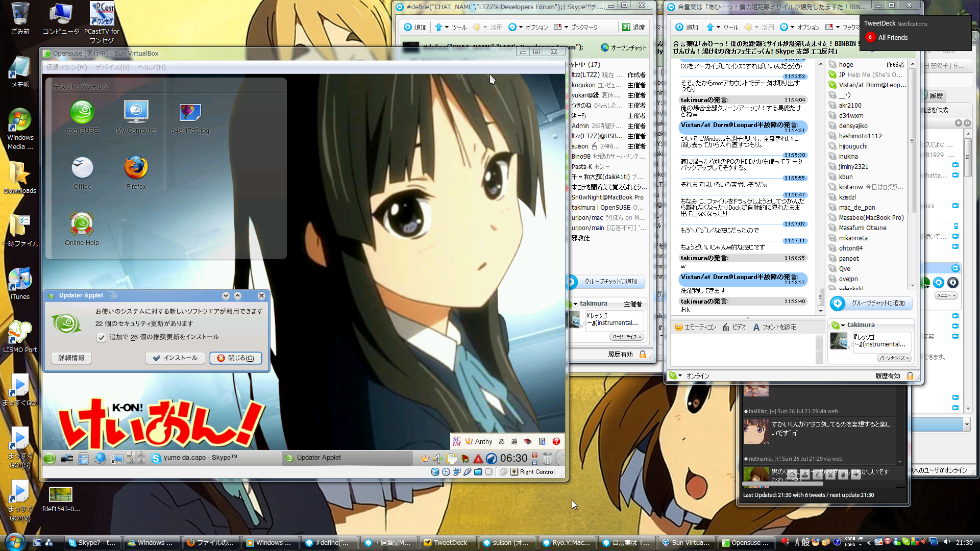Click the All Friends TweetDeck notification
This screenshot has height=551, width=980.
coord(887,37)
